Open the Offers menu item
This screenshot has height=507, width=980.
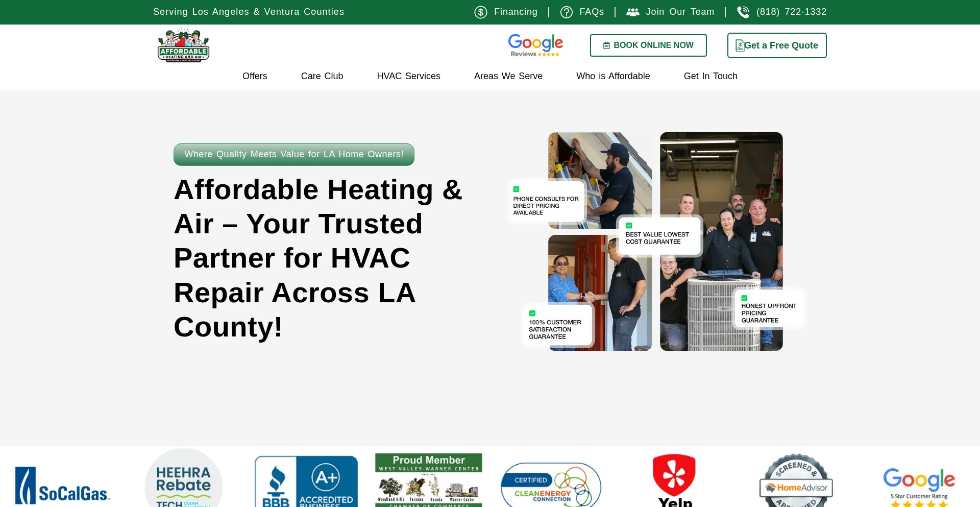[x=255, y=76]
